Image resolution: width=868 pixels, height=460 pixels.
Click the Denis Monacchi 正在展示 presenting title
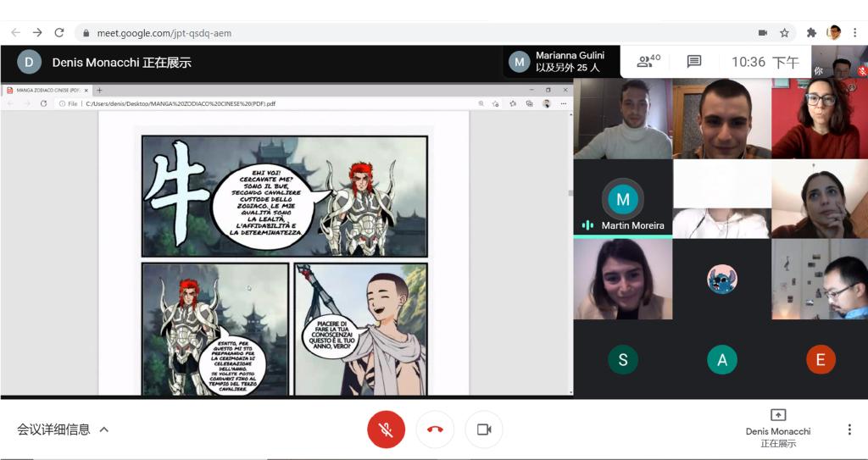point(122,63)
